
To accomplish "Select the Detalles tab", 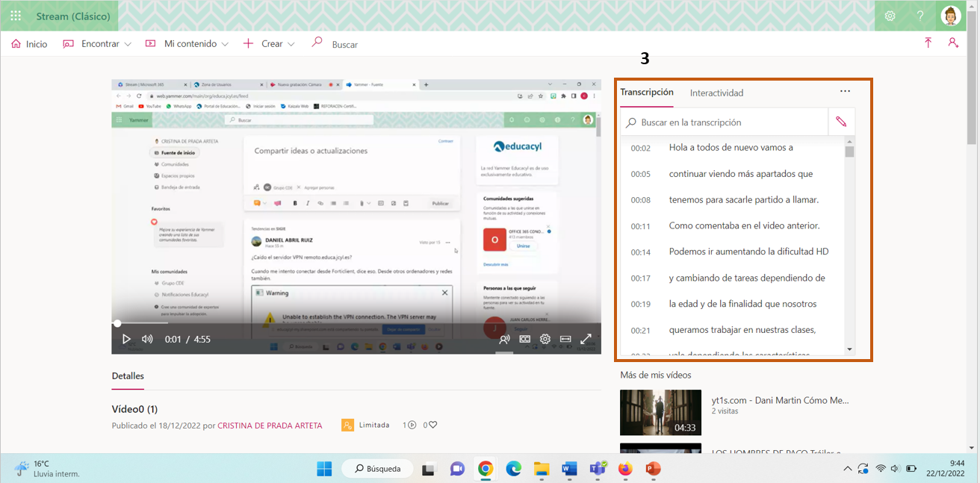I will [x=128, y=376].
